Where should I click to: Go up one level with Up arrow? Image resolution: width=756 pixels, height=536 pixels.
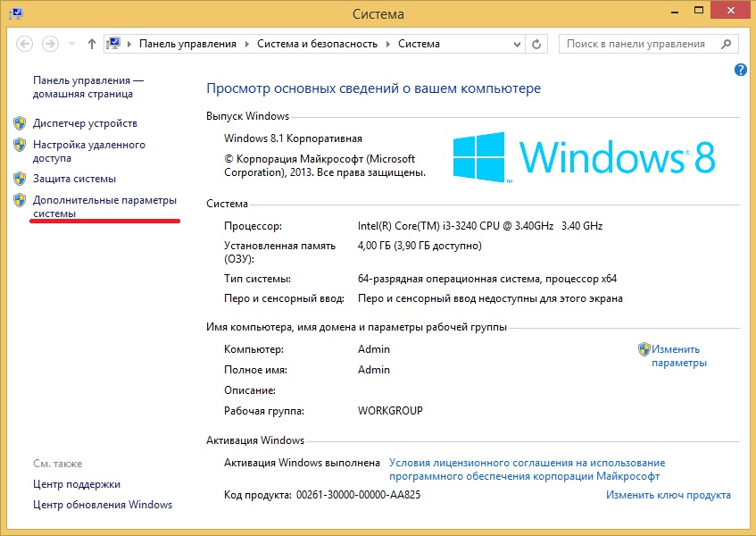92,44
